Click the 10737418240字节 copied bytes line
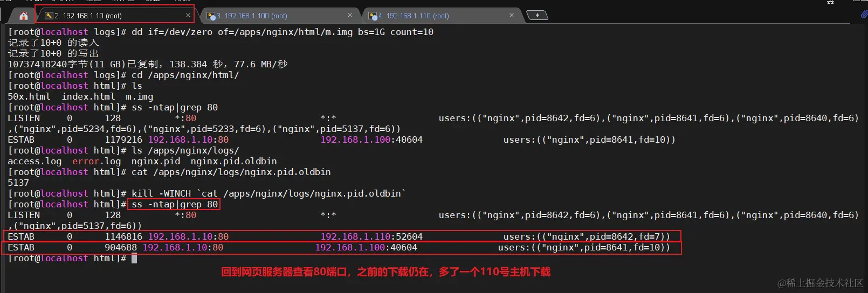The width and height of the screenshot is (868, 293). 148,64
